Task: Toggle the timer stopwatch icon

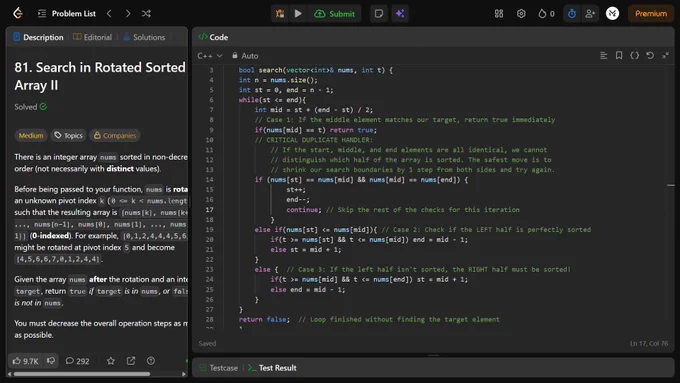Action: point(572,13)
